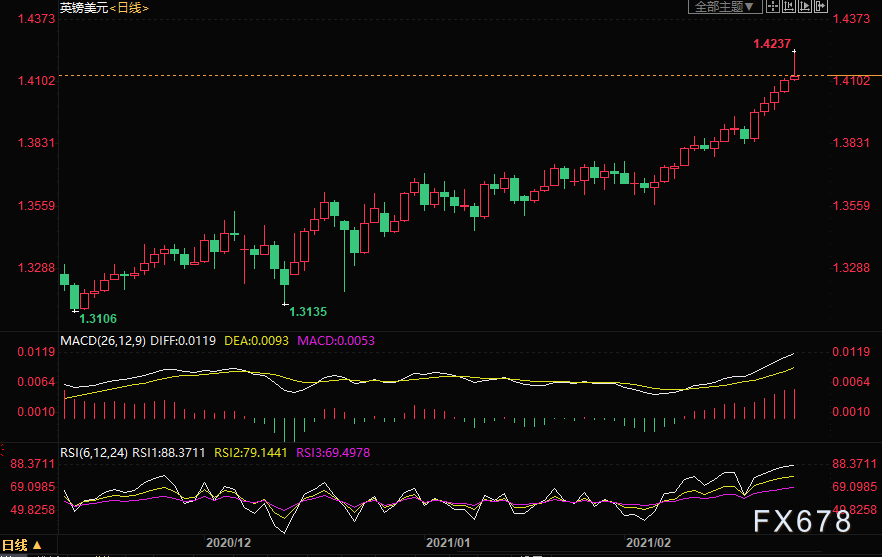Click the jump-to-start chart icon
This screenshot has height=557, width=882.
click(789, 7)
